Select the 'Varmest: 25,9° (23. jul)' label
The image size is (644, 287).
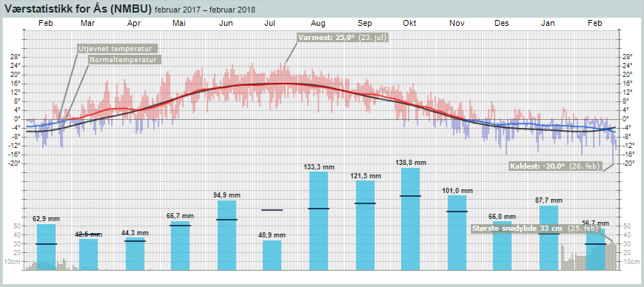(343, 38)
